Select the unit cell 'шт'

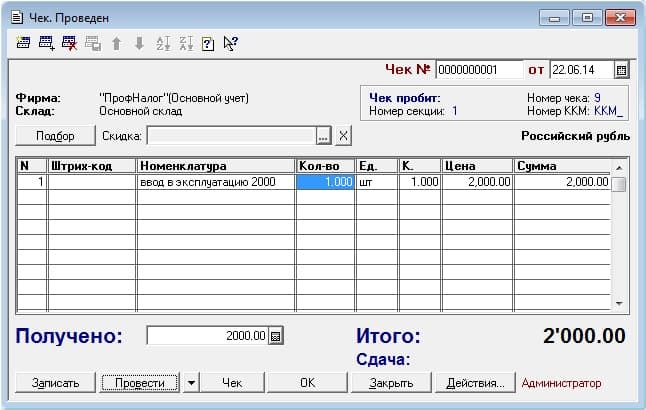tap(377, 182)
